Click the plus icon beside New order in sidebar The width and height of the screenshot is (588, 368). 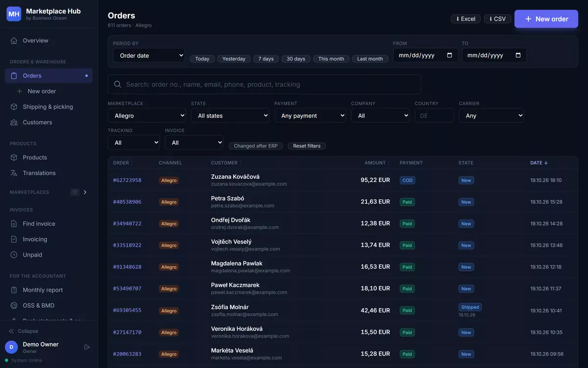(x=20, y=91)
